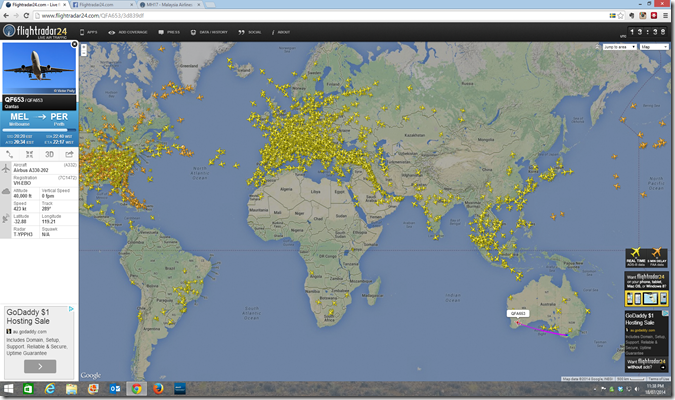
Task: Click the Flightradar24 logo
Action: (x=35, y=31)
